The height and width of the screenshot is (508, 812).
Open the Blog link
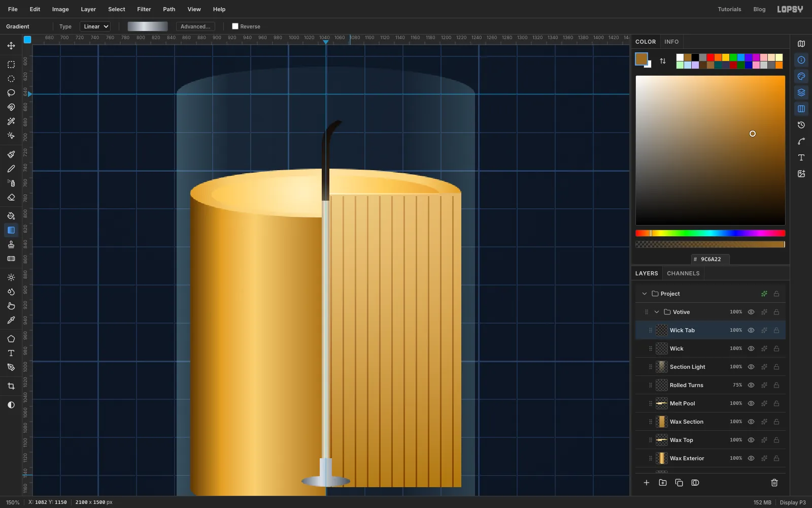tap(759, 9)
